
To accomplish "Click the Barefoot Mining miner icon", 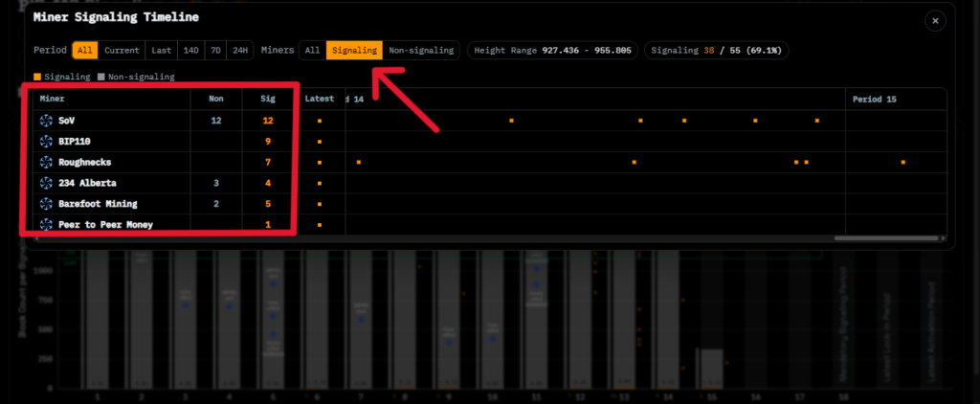I will 46,204.
